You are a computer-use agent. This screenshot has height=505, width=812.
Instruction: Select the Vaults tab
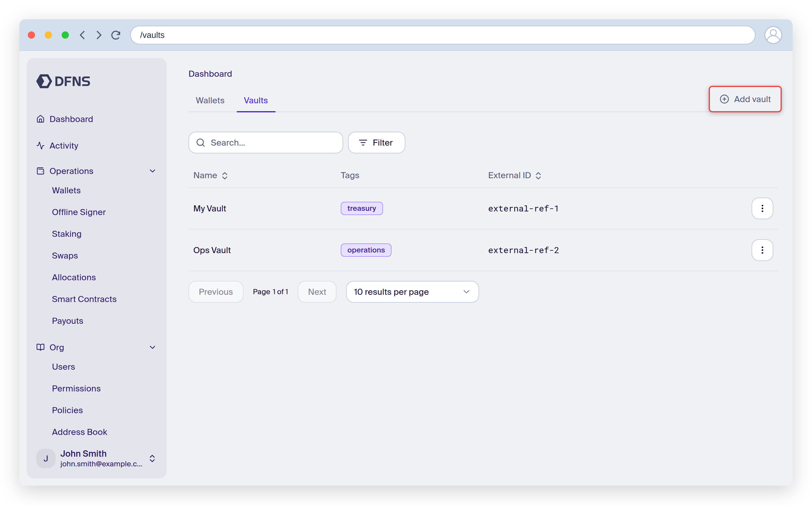[x=256, y=100]
